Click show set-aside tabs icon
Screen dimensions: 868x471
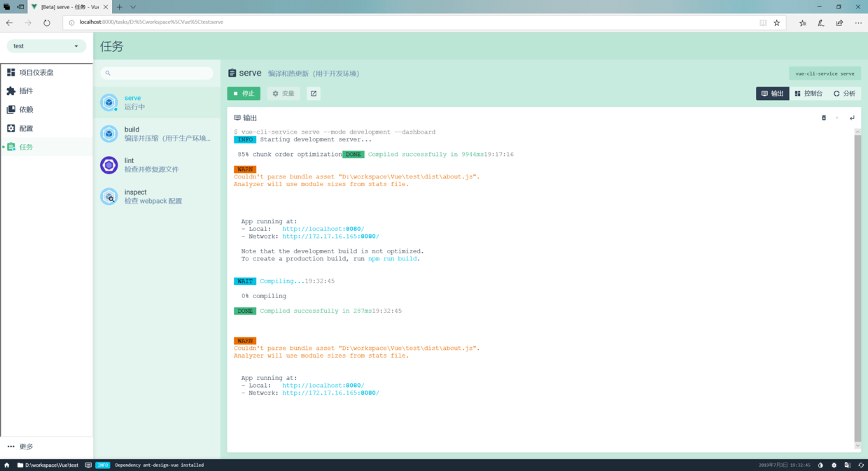(6, 7)
